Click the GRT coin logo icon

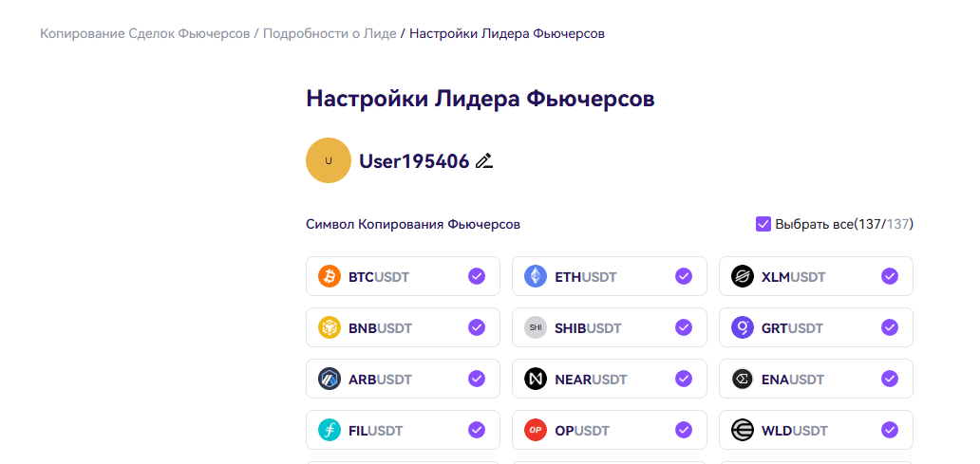(x=743, y=327)
